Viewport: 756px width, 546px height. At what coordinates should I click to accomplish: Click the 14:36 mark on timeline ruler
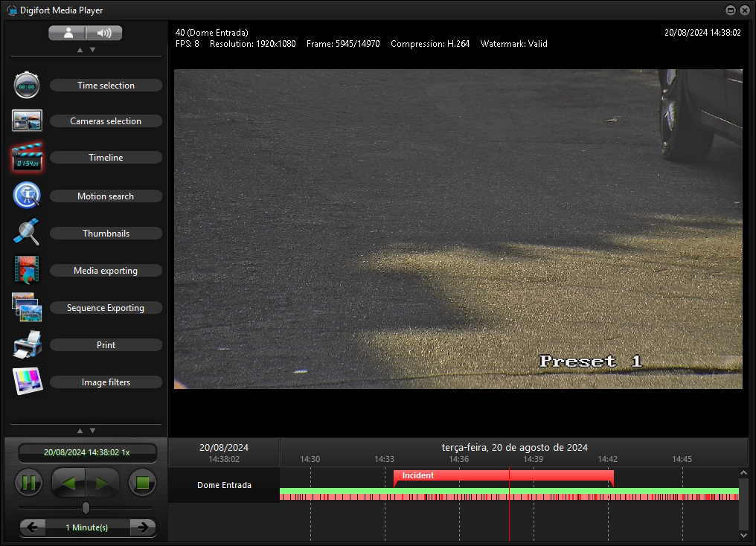458,459
